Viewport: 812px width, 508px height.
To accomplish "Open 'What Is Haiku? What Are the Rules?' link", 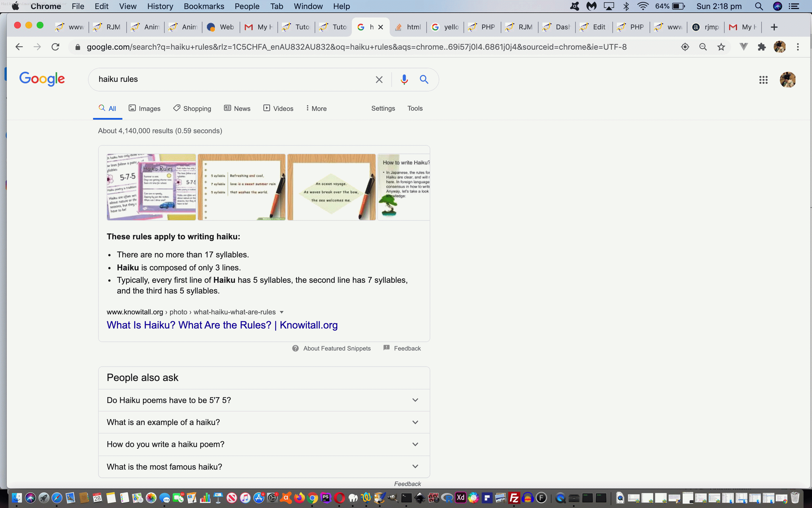I will coord(222,325).
